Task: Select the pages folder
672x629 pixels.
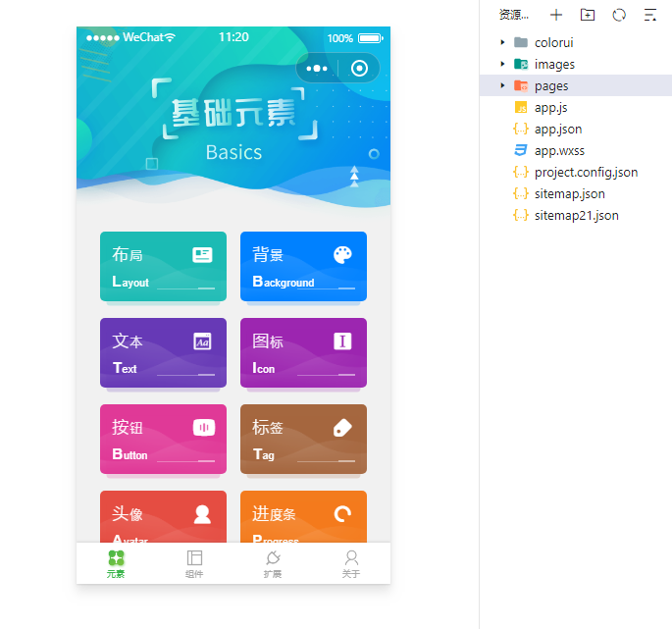Action: 576,85
